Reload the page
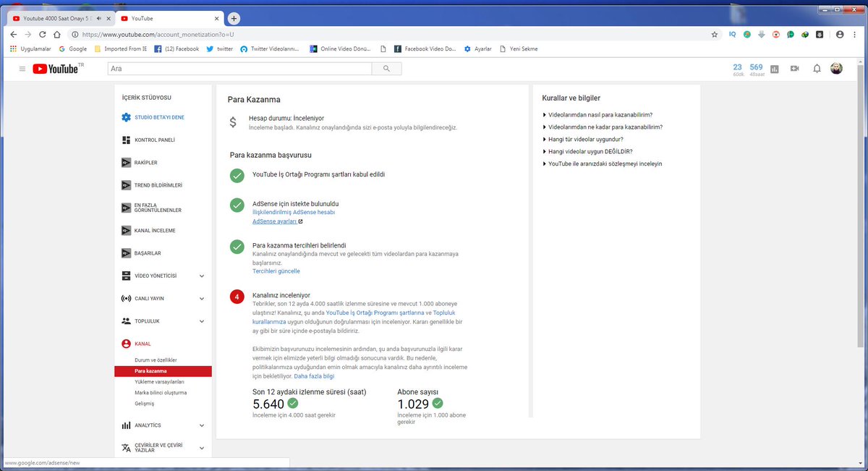The width and height of the screenshot is (868, 471). [x=43, y=34]
